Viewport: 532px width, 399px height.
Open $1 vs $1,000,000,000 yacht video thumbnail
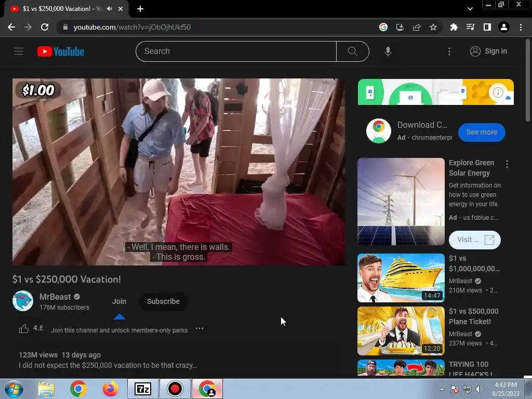point(401,278)
